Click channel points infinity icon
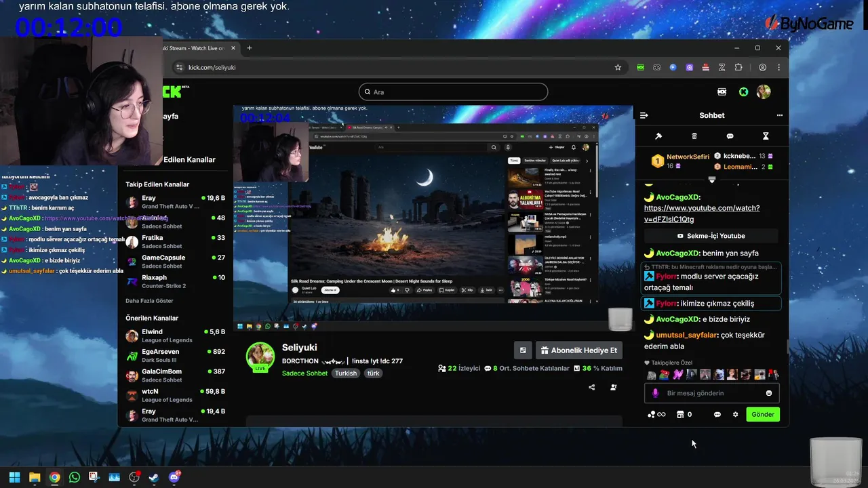 pos(656,414)
